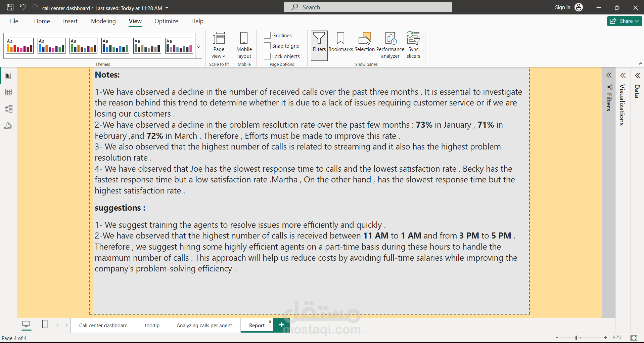Select the View ribbon tab

(135, 21)
